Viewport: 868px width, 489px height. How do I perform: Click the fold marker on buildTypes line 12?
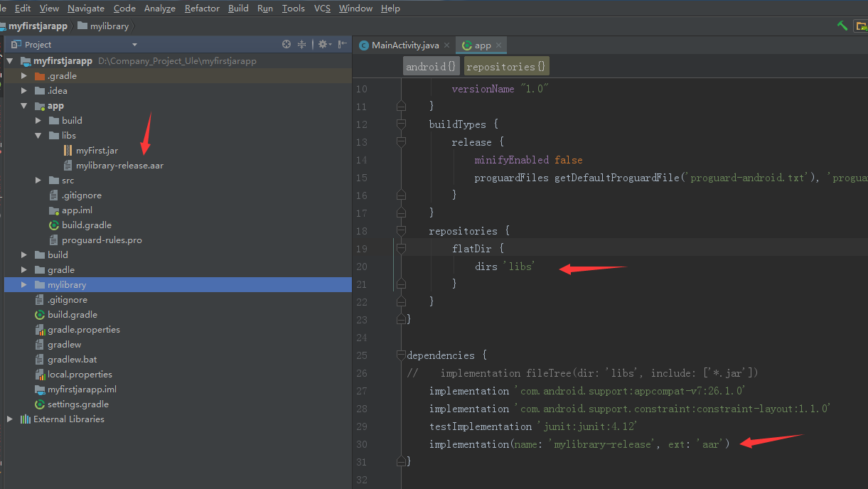pyautogui.click(x=401, y=124)
